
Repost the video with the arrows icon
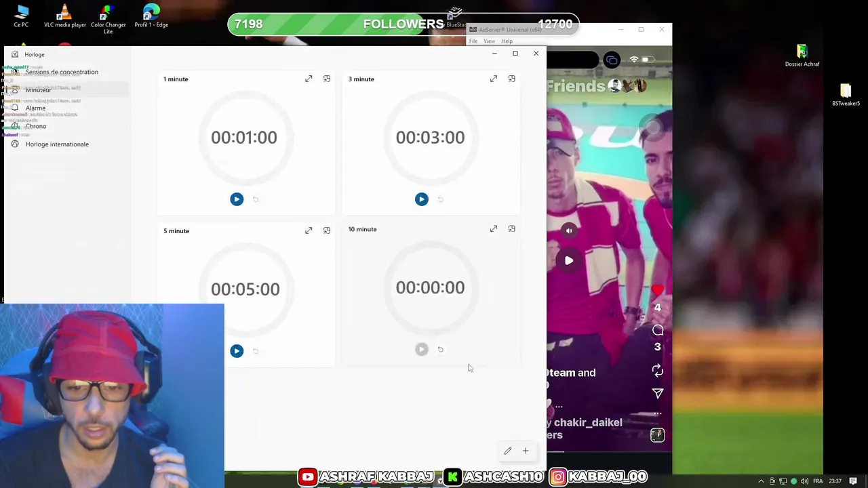pyautogui.click(x=657, y=370)
